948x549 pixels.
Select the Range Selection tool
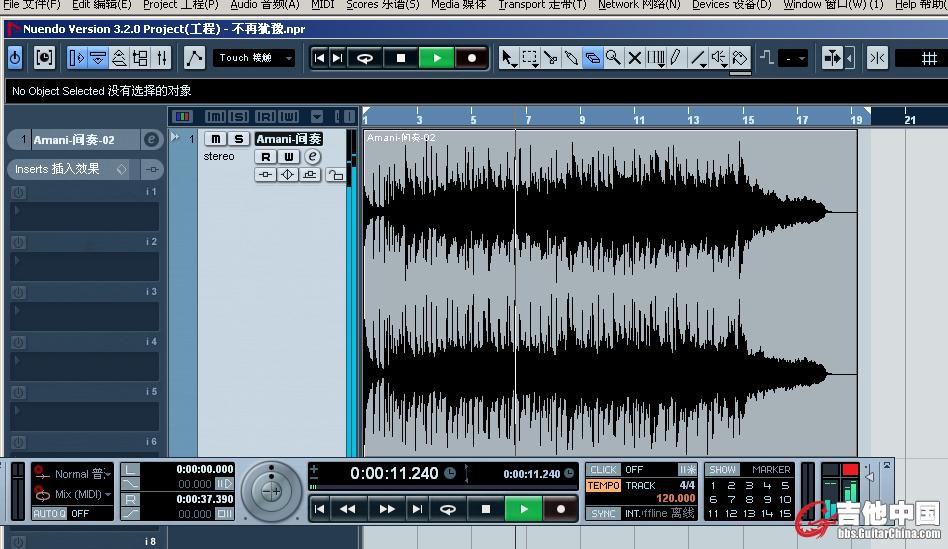(530, 58)
